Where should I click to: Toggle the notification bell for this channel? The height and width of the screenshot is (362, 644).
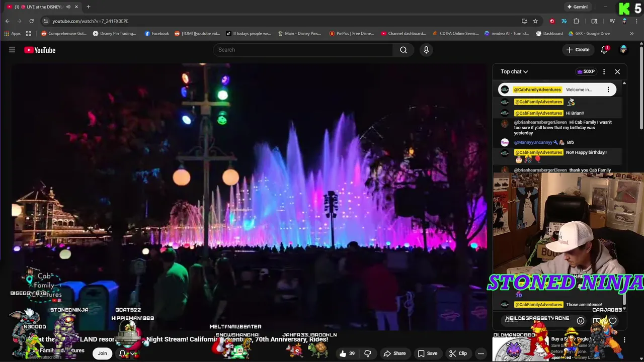[x=127, y=353]
